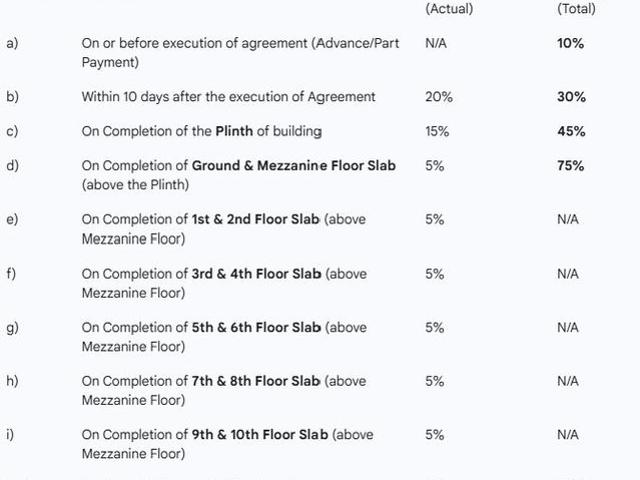Click "3rd & 4th Floor Slab" text
This screenshot has width=640, height=480.
pos(257,274)
